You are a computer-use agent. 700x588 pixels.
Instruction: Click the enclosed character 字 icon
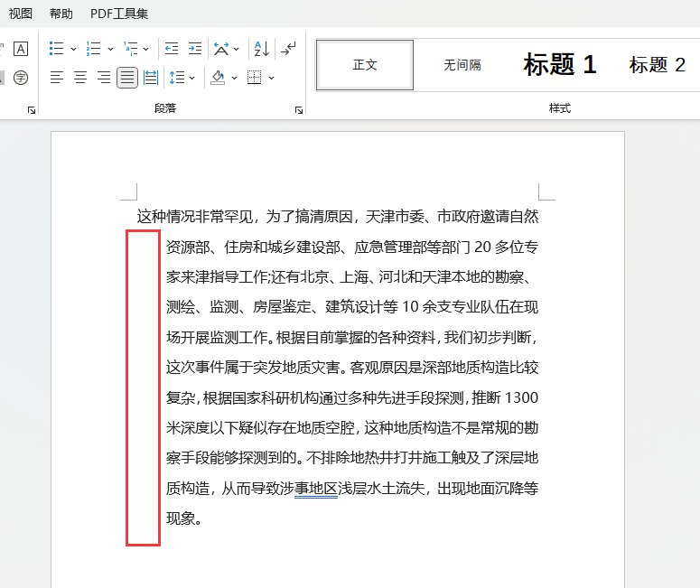pyautogui.click(x=21, y=78)
